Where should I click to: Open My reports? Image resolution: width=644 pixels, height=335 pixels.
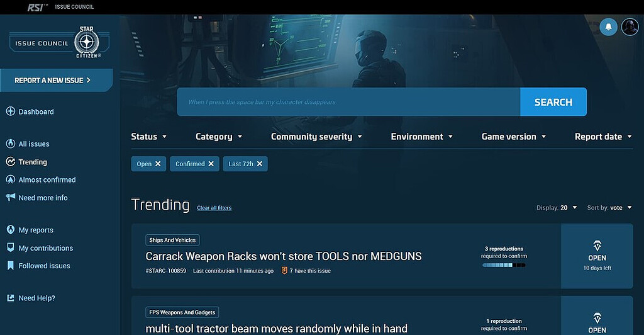[x=36, y=230]
